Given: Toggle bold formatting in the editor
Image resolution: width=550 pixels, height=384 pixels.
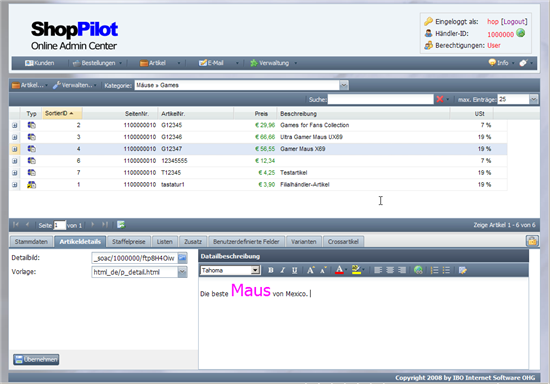Looking at the screenshot, I should click(270, 270).
